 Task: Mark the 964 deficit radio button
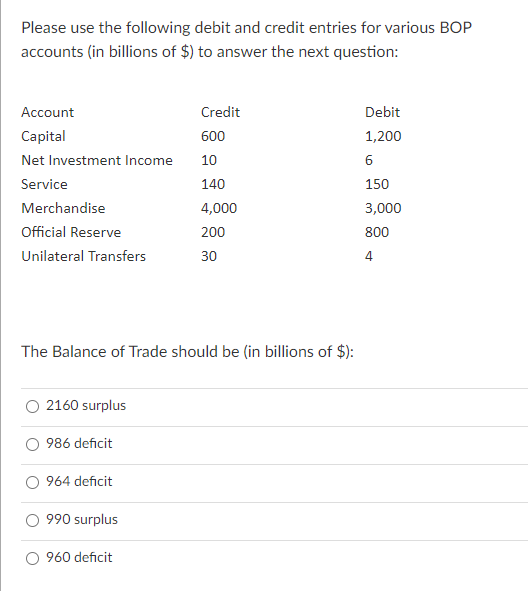[32, 482]
